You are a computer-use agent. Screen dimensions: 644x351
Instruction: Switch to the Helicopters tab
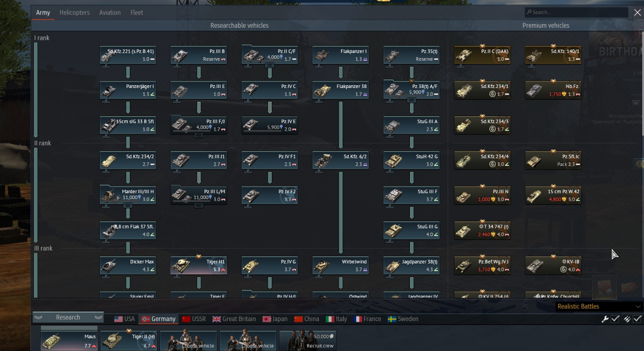pos(74,12)
